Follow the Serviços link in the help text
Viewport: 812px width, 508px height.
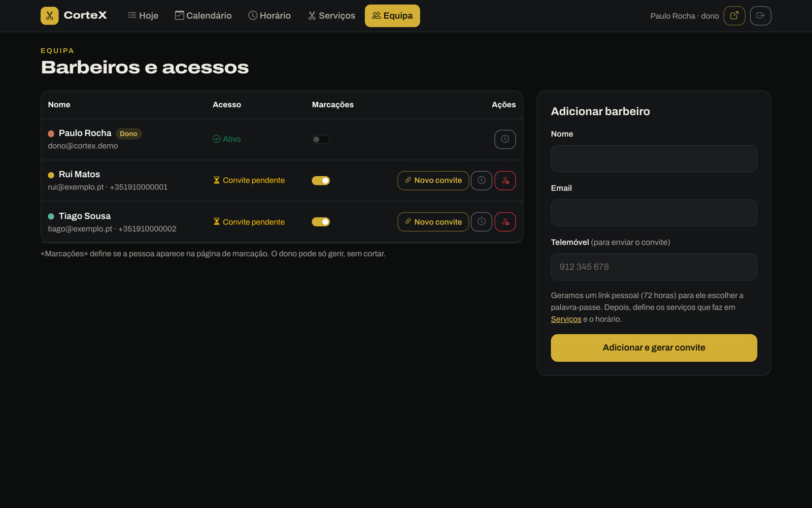coord(566,319)
